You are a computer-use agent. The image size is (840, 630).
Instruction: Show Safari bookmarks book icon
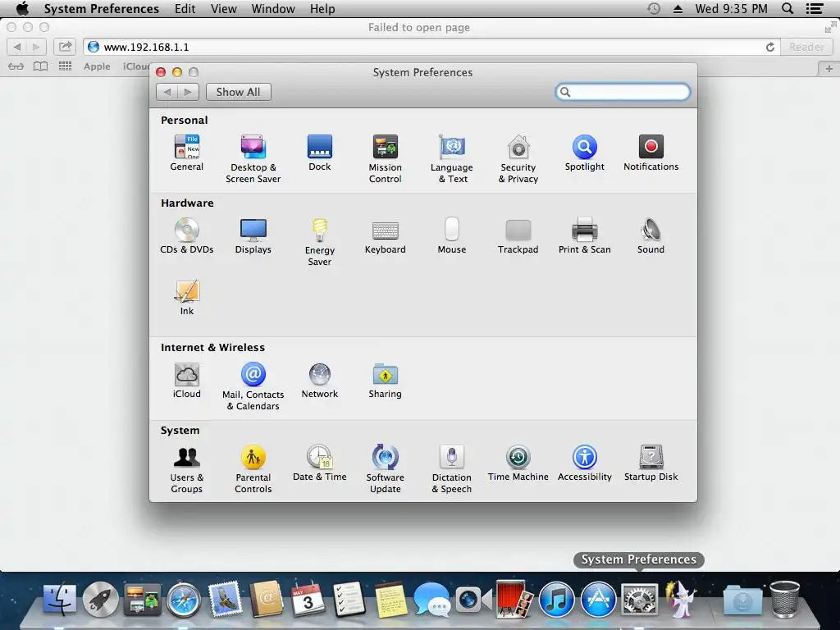tap(41, 66)
